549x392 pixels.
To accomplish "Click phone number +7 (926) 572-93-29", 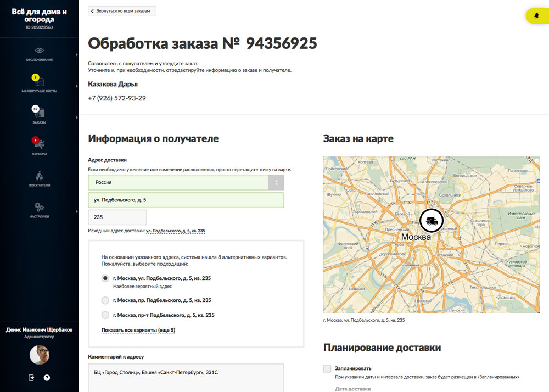I will click(x=117, y=98).
